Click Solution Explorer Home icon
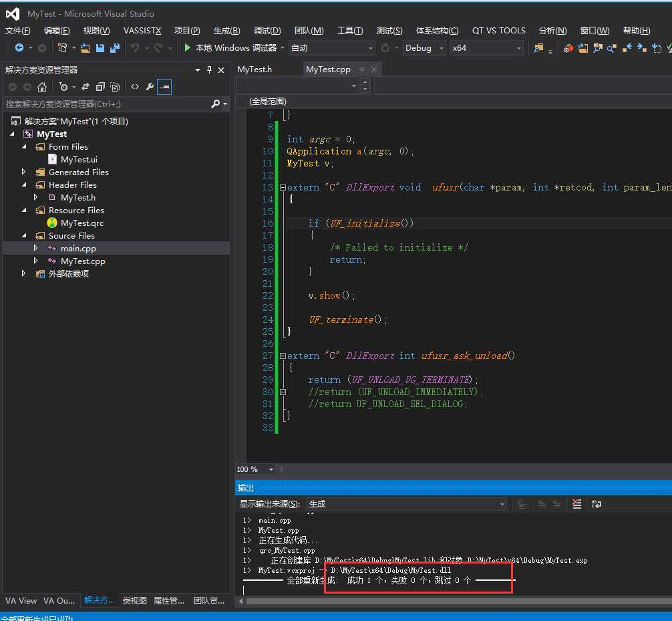The image size is (672, 621). (42, 87)
